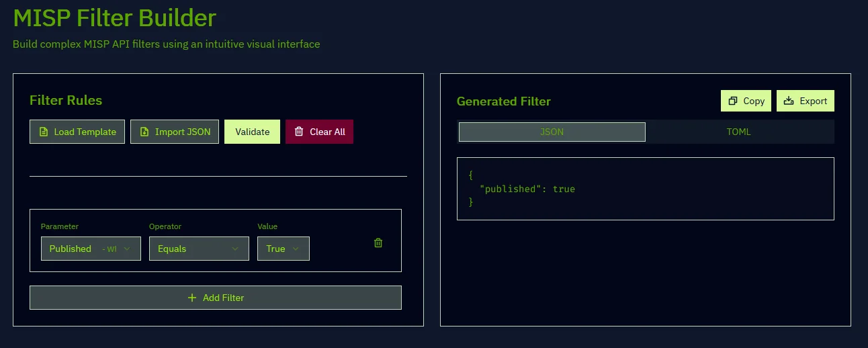Click the copy icon in the Copy button
The width and height of the screenshot is (868, 348).
click(734, 101)
